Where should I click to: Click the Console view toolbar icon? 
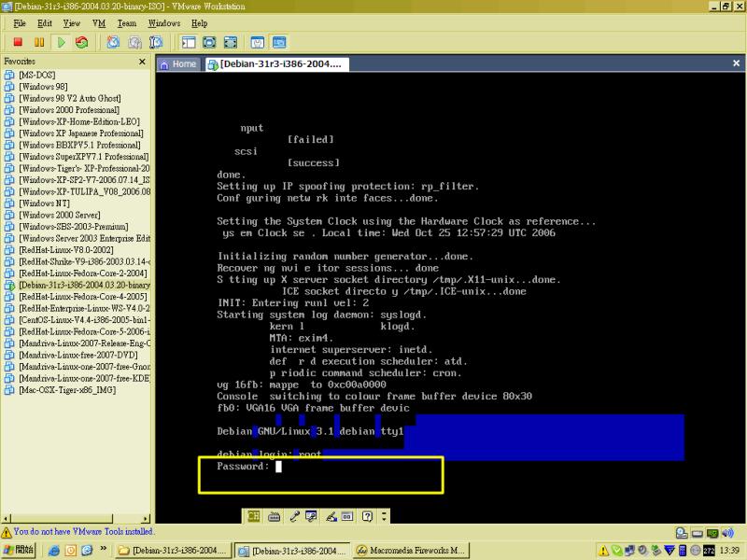(279, 42)
